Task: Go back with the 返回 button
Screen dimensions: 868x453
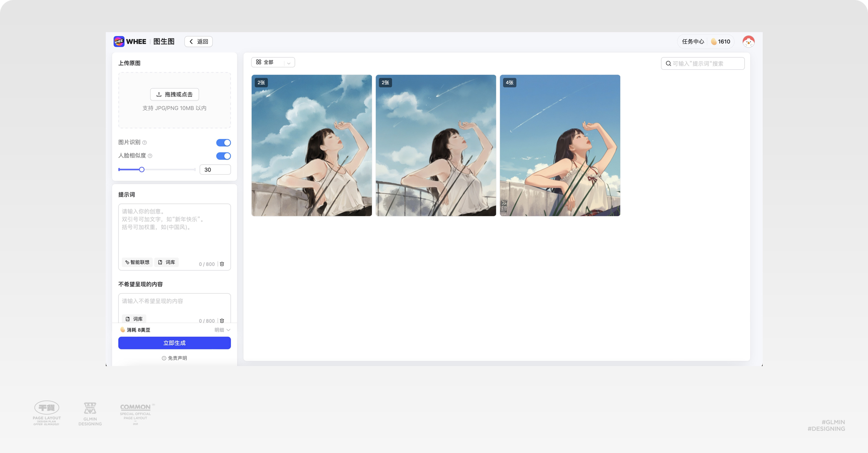Action: point(198,42)
